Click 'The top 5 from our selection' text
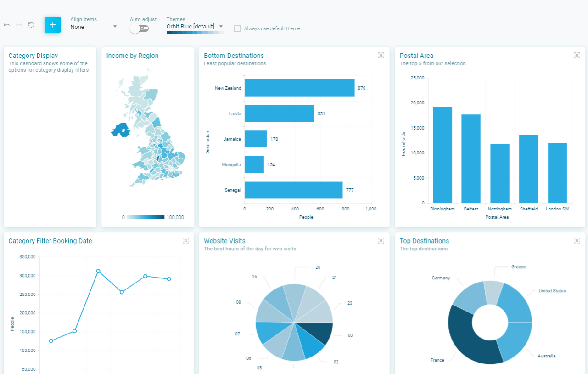Viewport: 588px width, 374px height. [x=432, y=63]
